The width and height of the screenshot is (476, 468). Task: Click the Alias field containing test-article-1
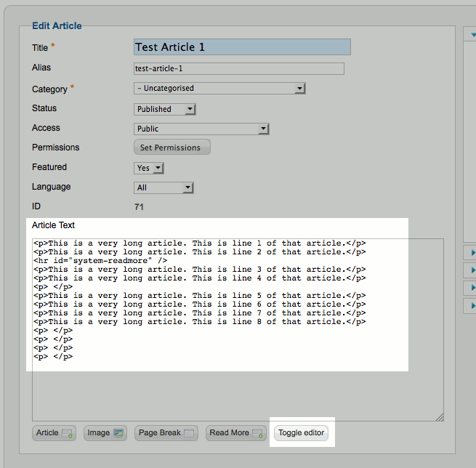238,68
